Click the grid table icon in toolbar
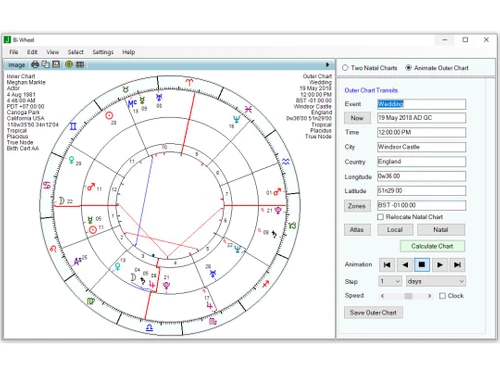Screen dimensions: 500x375 80,64
